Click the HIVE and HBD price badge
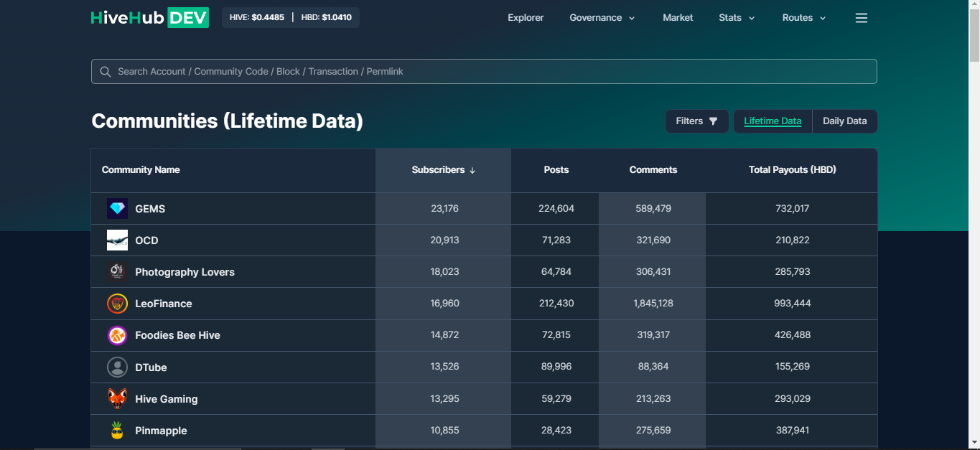The width and height of the screenshot is (980, 450). pyautogui.click(x=291, y=17)
